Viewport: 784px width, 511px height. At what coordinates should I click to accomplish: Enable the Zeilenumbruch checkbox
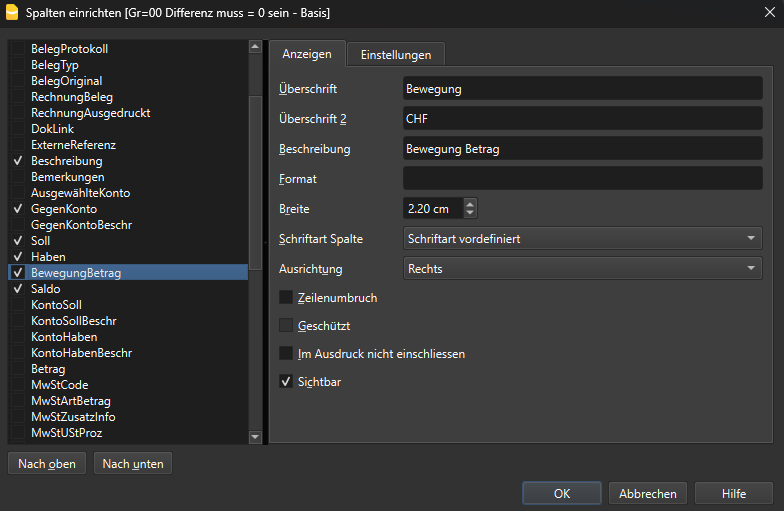(286, 298)
